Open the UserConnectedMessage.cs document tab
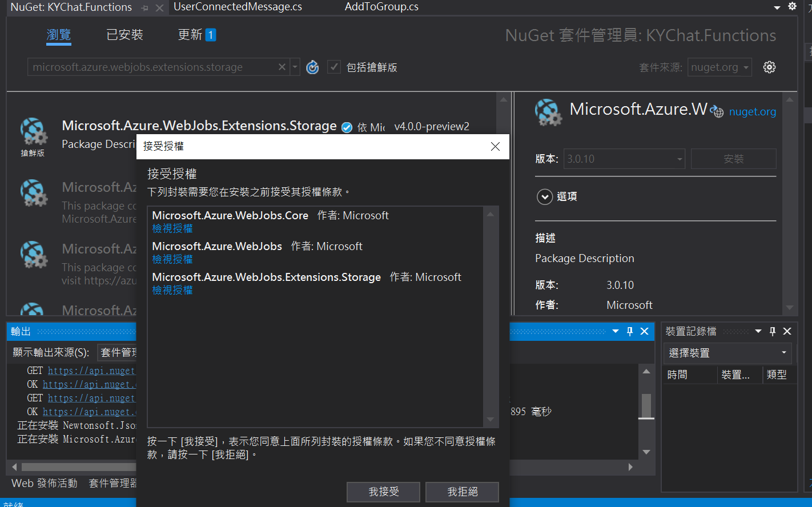Image resolution: width=812 pixels, height=507 pixels. (x=238, y=7)
